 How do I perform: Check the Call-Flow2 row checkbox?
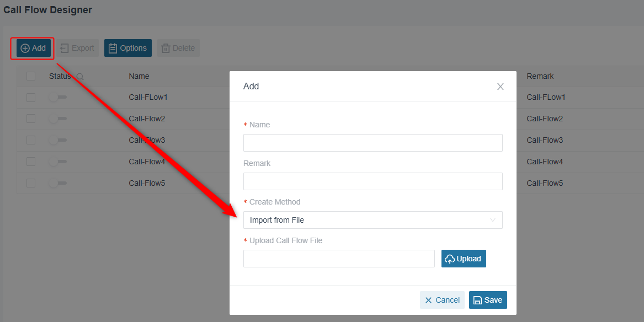point(31,119)
